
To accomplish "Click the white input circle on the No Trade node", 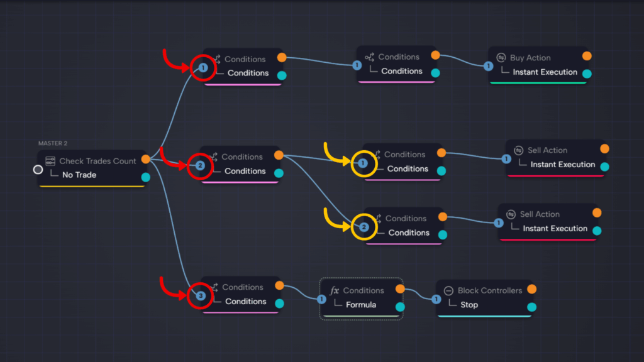I will tap(38, 169).
